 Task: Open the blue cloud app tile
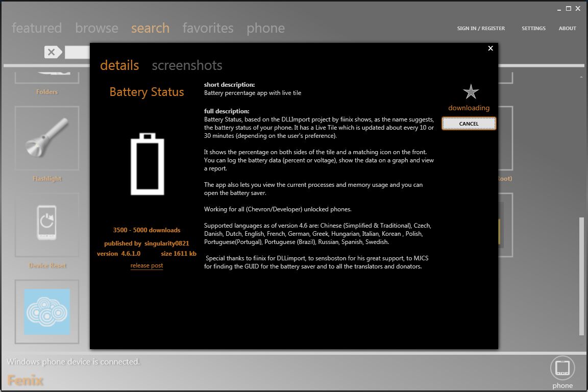coord(47,312)
